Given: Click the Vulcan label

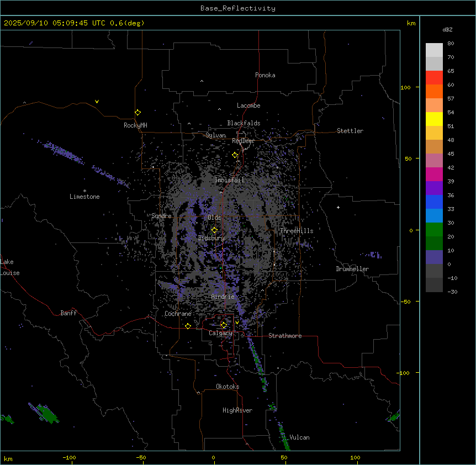Looking at the screenshot, I should point(299,437).
